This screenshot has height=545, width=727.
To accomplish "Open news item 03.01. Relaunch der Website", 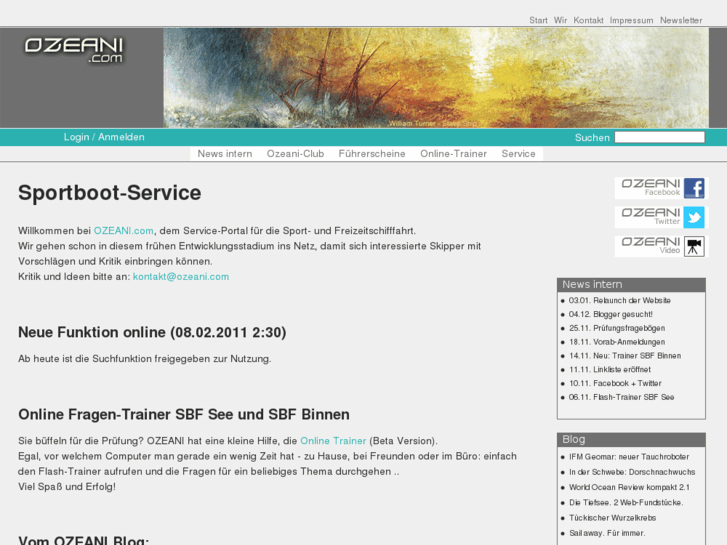I will (619, 301).
